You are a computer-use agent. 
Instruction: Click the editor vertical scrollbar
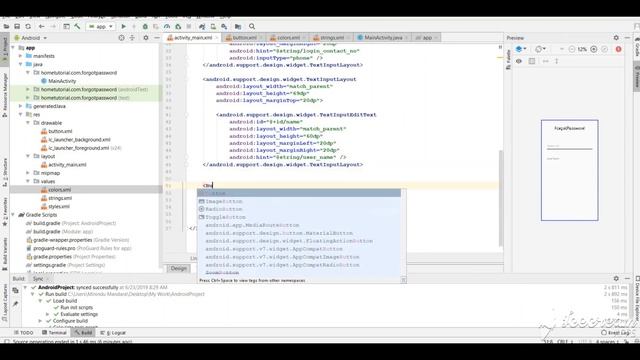[x=501, y=198]
